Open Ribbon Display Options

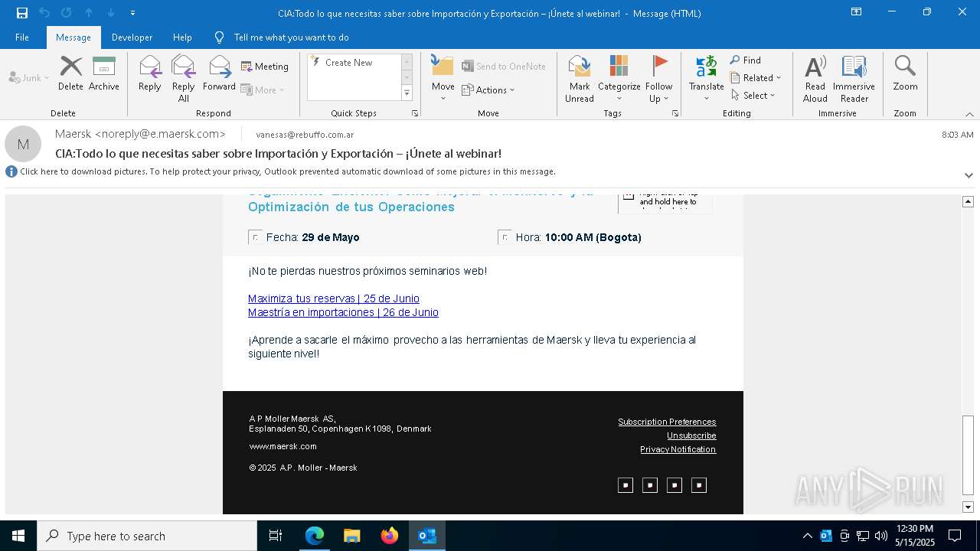[856, 12]
